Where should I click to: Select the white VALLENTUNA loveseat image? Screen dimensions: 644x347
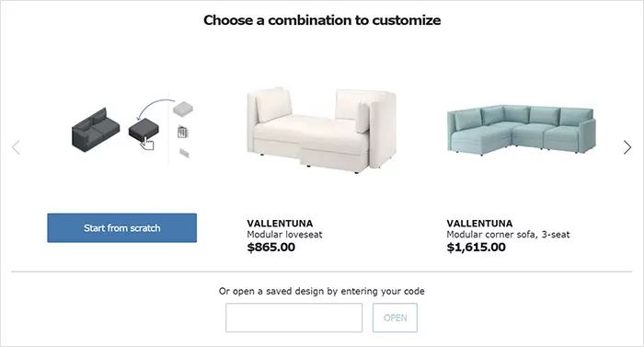322,131
